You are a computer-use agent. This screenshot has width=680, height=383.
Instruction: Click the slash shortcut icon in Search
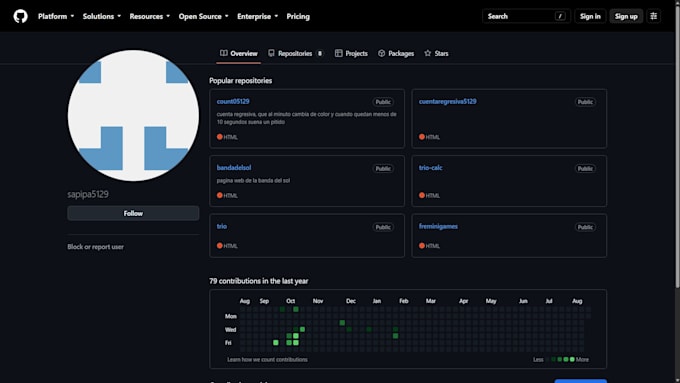(x=560, y=16)
